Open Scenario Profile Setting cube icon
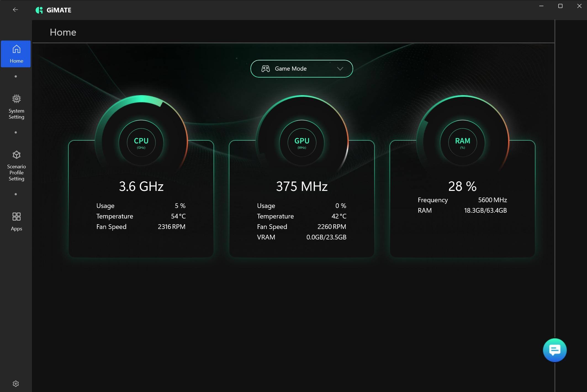587x392 pixels. pos(17,155)
